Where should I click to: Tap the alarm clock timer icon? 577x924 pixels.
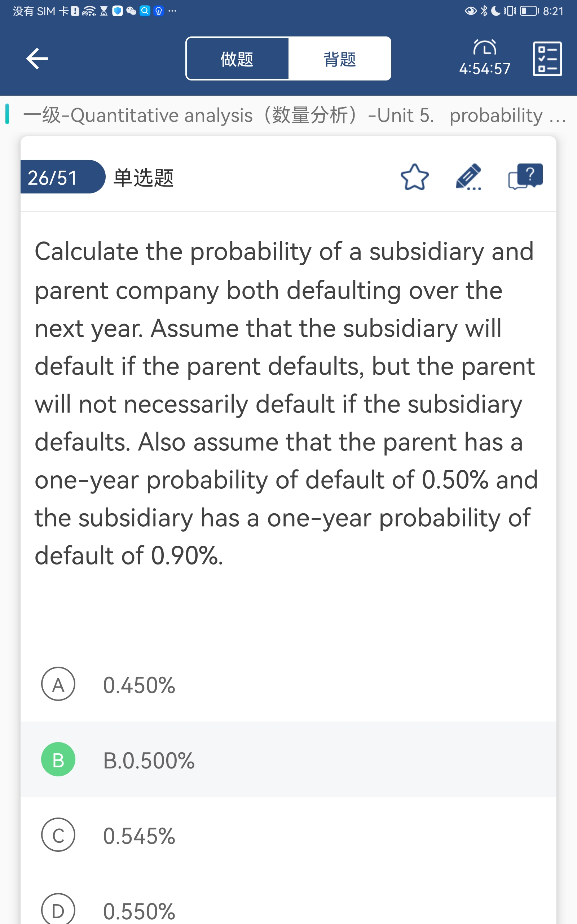click(484, 48)
